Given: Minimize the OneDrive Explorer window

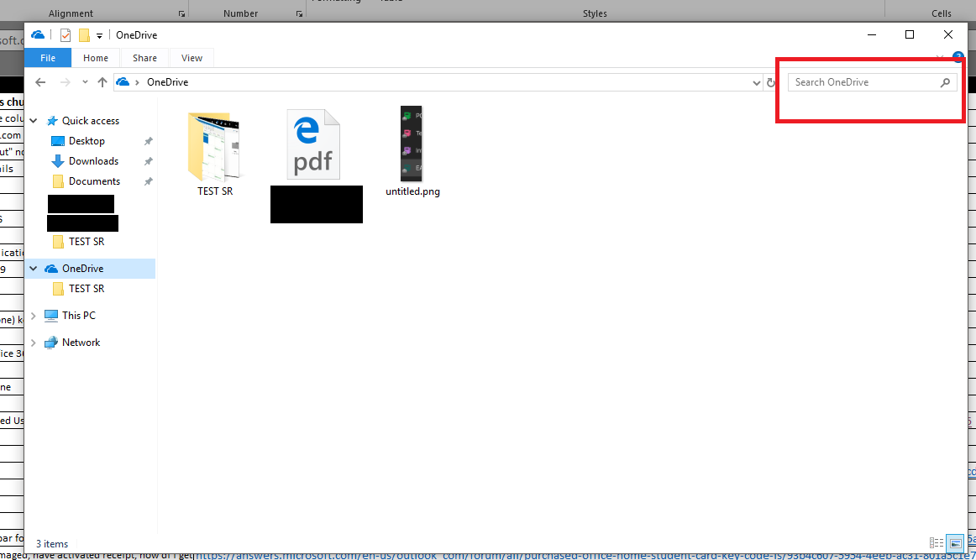Looking at the screenshot, I should (872, 35).
